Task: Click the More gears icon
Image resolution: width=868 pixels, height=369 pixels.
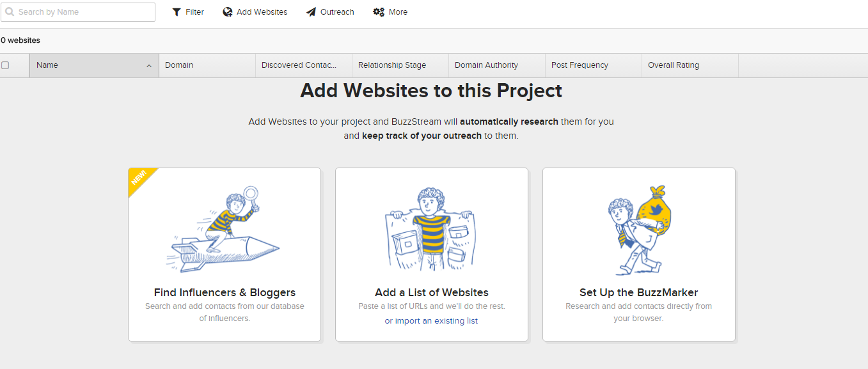Action: click(x=379, y=12)
